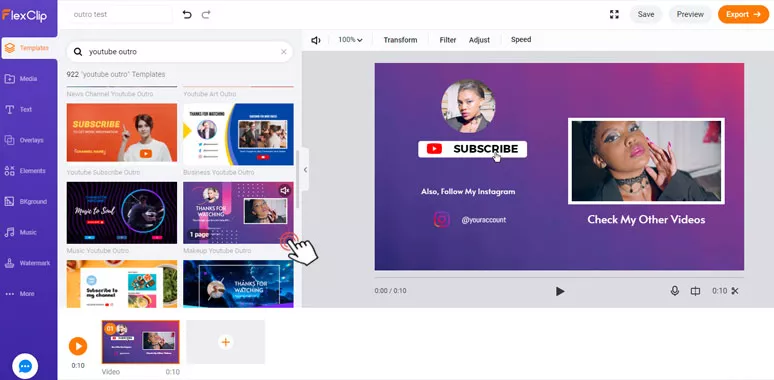Play the timeline with the orange button

pos(78,346)
